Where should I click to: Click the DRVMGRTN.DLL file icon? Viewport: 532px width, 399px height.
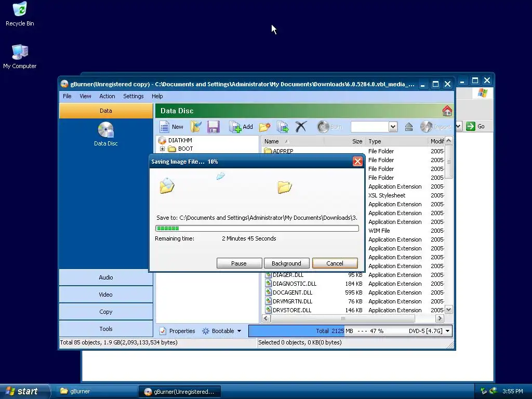pyautogui.click(x=269, y=301)
